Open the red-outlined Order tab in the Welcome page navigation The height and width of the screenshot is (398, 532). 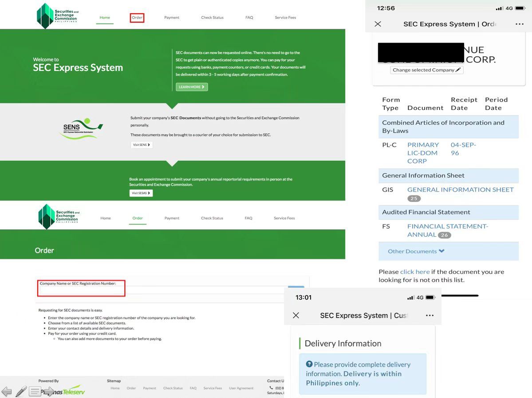pos(137,18)
